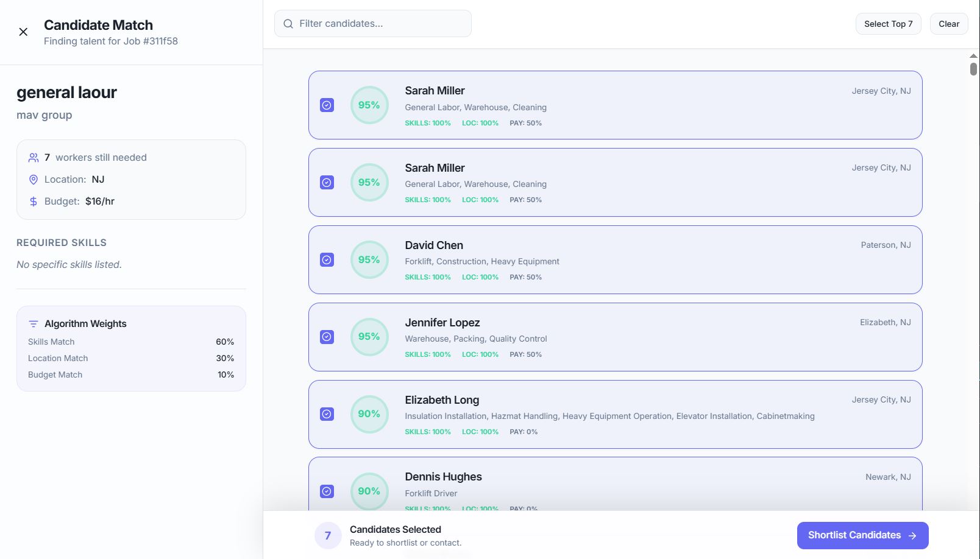Deselect Jennifer Lopez's selection checkbox
The width and height of the screenshot is (980, 559).
pyautogui.click(x=327, y=336)
